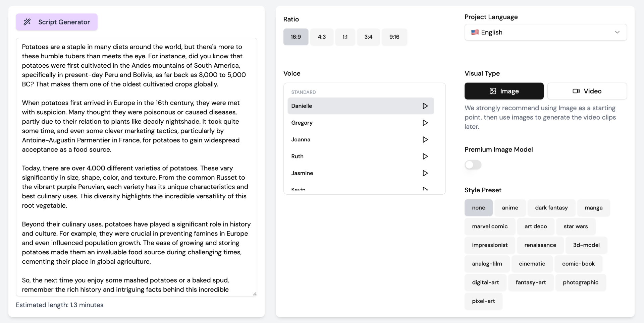Click the magic wand Script Generator icon
This screenshot has height=323, width=644.
click(27, 22)
